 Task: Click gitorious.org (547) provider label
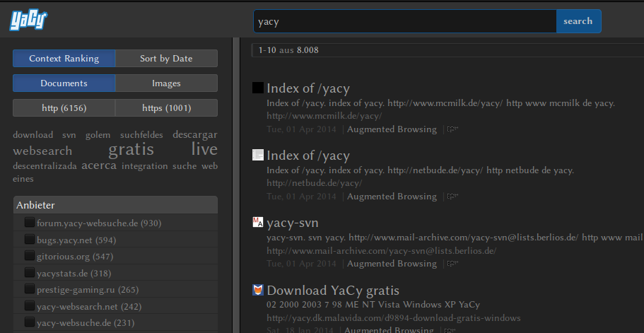coord(75,257)
